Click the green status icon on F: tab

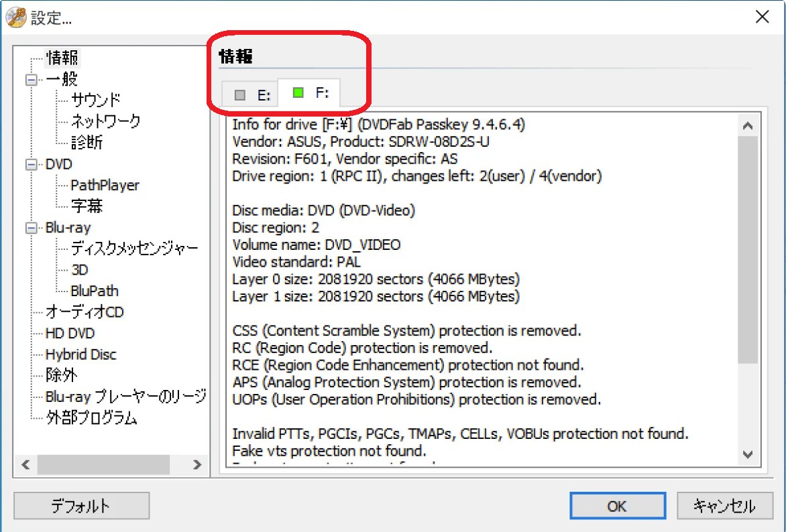coord(298,92)
